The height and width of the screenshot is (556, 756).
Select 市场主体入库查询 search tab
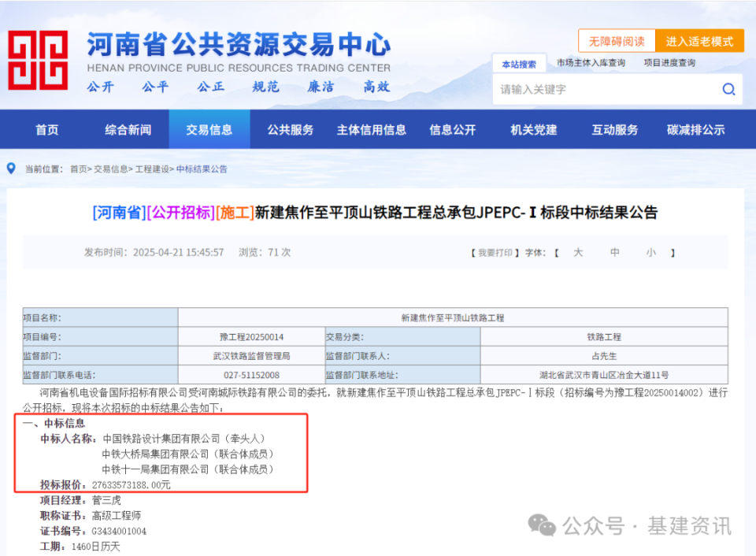pos(591,63)
